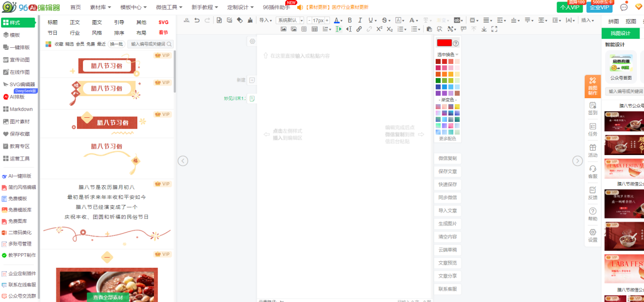
Task: Click the settings gear beside the editor
Action: point(253,41)
